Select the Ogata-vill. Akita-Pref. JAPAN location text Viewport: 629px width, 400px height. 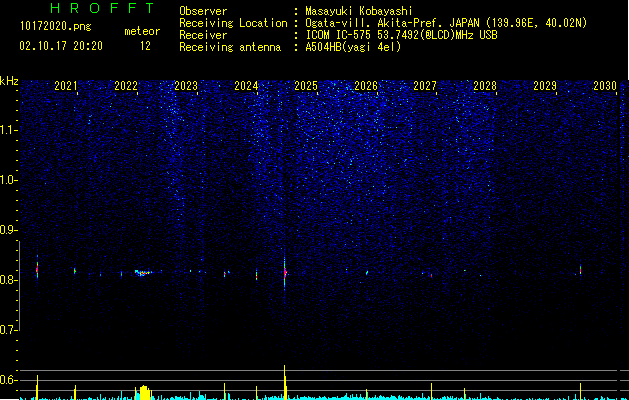pyautogui.click(x=446, y=23)
